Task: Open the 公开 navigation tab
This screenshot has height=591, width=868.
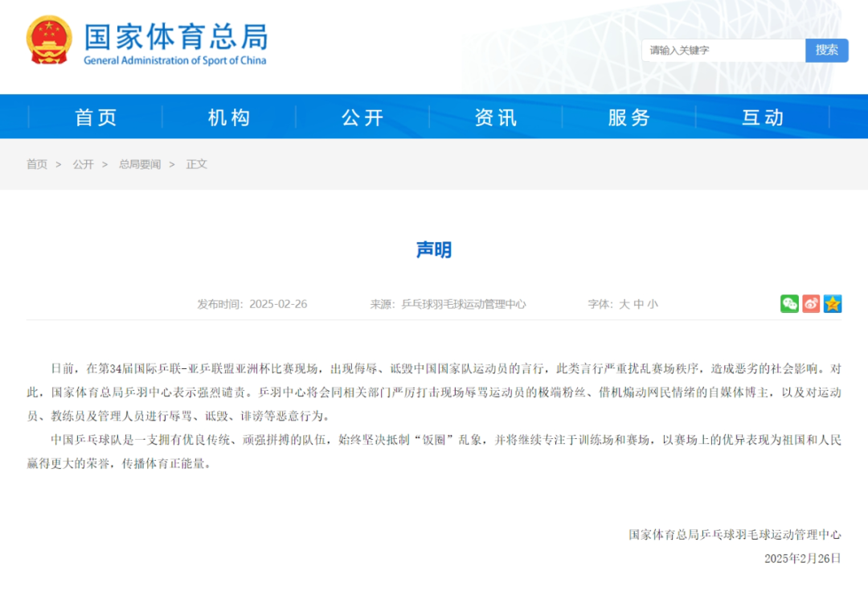Action: coord(362,117)
